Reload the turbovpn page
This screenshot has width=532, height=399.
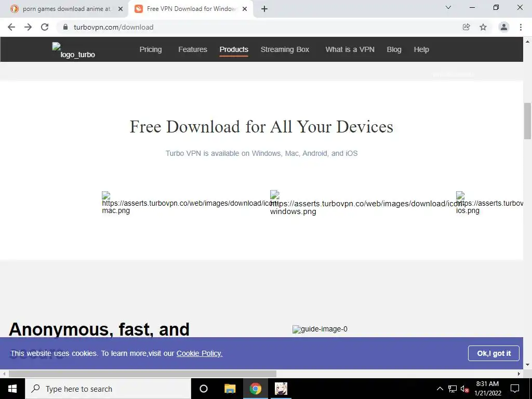(45, 27)
